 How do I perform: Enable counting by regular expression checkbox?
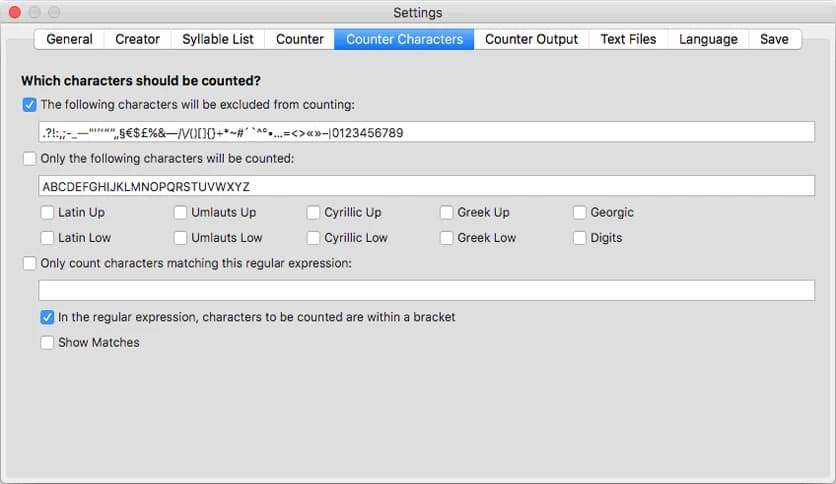coord(29,263)
